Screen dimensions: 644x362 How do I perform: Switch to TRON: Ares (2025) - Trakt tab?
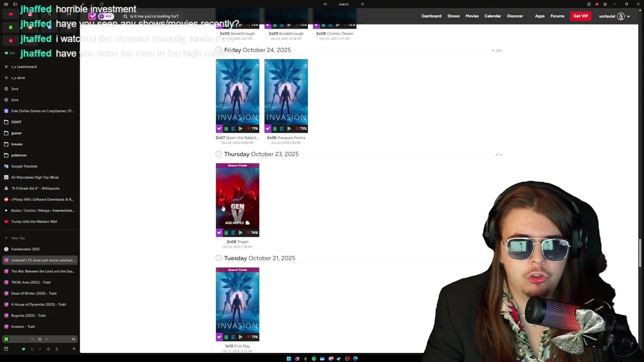pyautogui.click(x=40, y=282)
